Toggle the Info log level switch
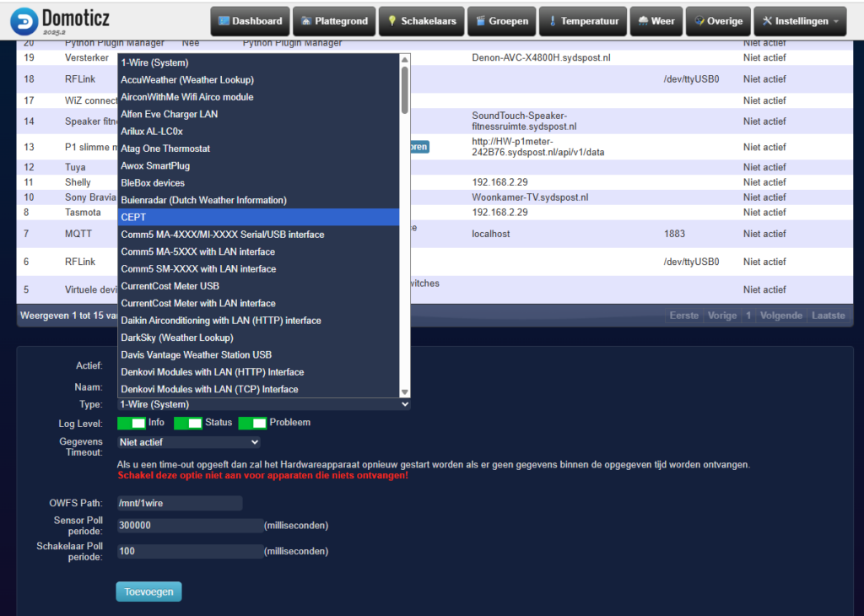The image size is (864, 616). [132, 423]
